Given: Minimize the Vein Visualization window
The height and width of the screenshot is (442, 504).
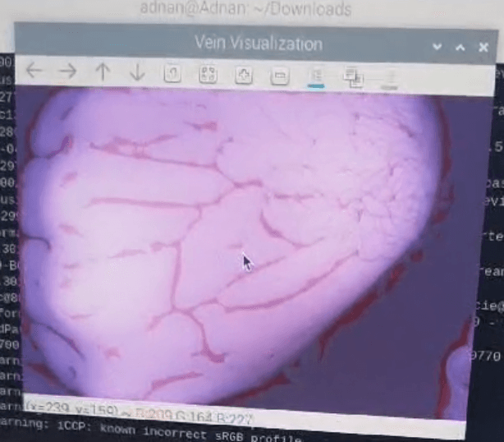Looking at the screenshot, I should (x=437, y=47).
